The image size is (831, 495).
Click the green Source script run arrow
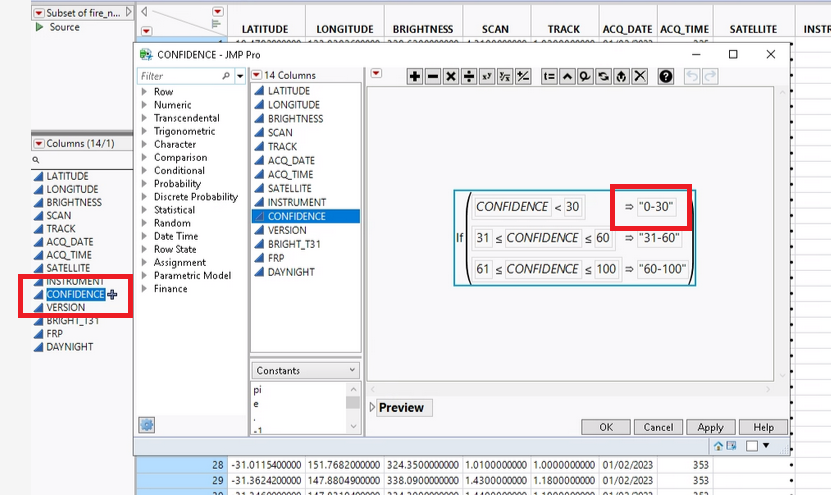(39, 26)
